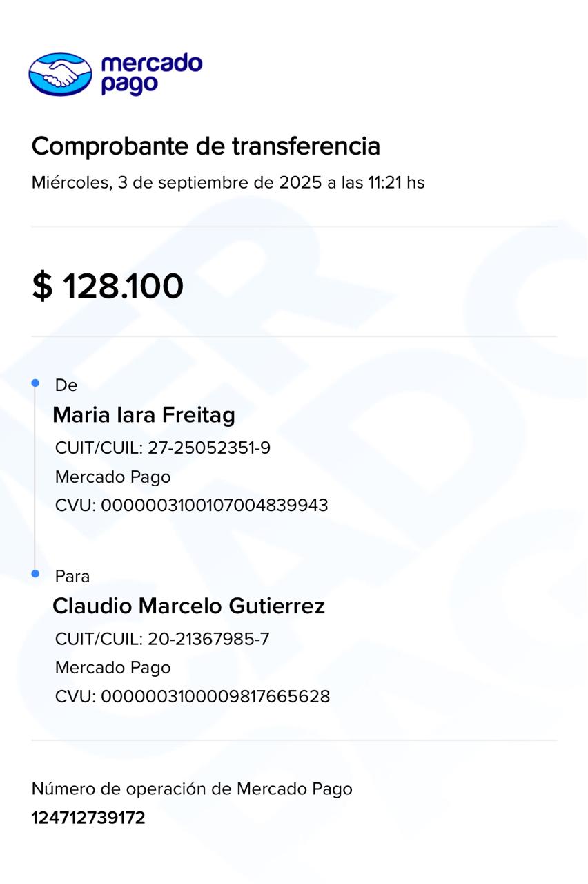Click the blue dot beside De
This screenshot has width=588, height=884.
35,383
